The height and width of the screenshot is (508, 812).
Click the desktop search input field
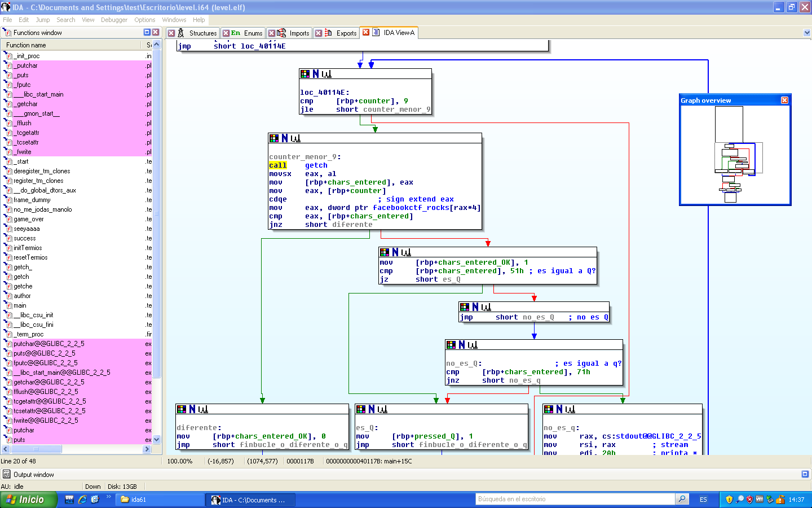click(575, 499)
